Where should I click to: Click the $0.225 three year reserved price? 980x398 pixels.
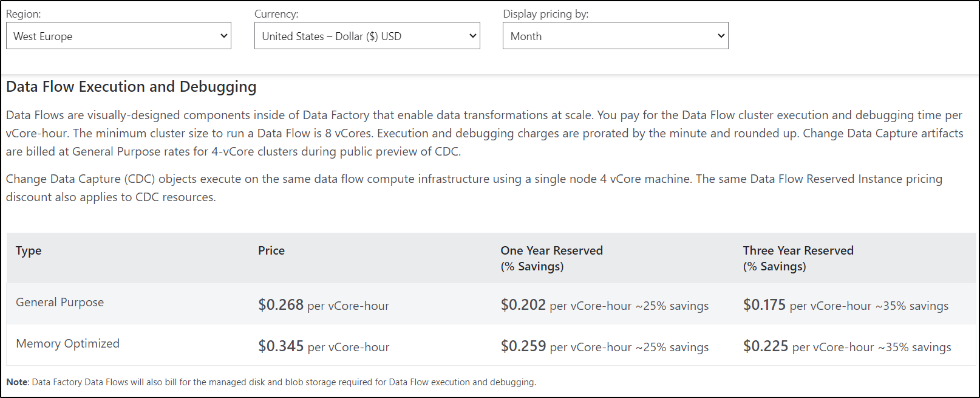pos(766,346)
